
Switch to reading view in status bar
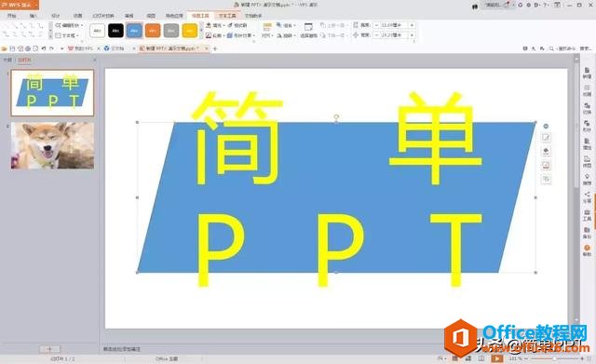(481, 358)
